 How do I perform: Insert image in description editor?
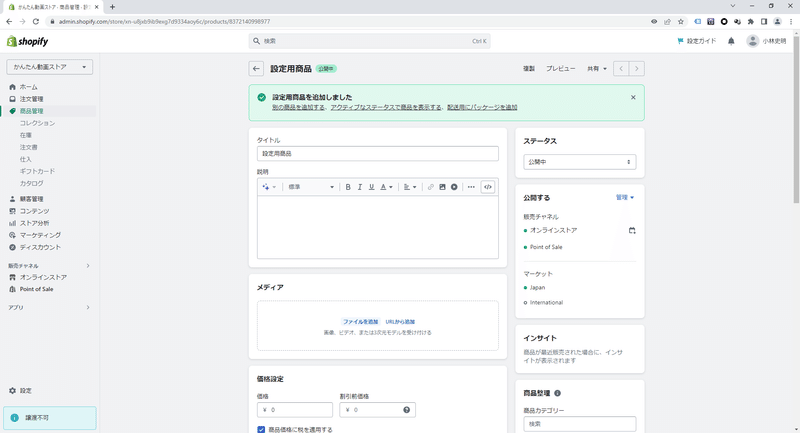click(442, 187)
